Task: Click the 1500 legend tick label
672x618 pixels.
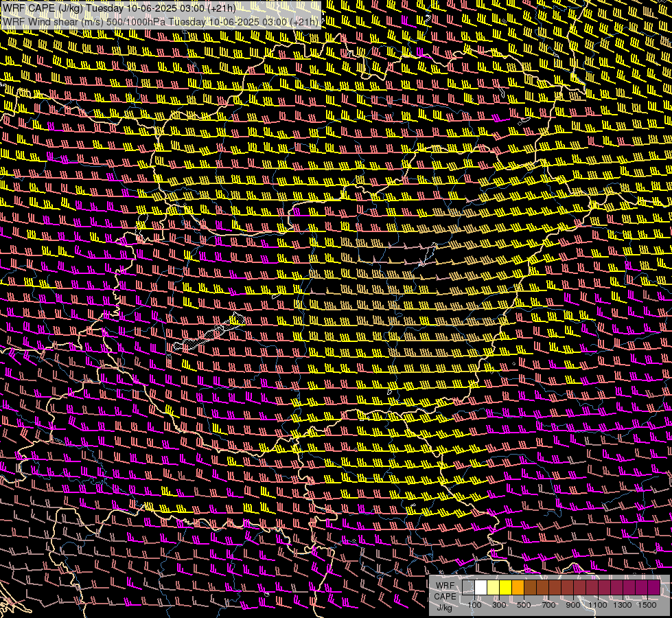Action: tap(647, 605)
